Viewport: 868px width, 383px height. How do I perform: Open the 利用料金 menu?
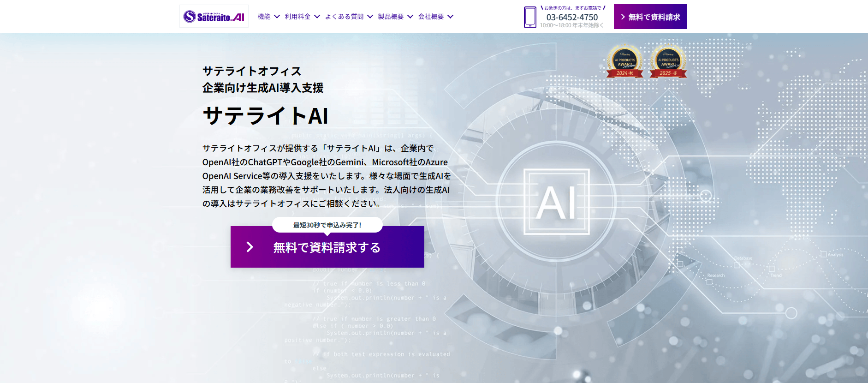[x=297, y=17]
